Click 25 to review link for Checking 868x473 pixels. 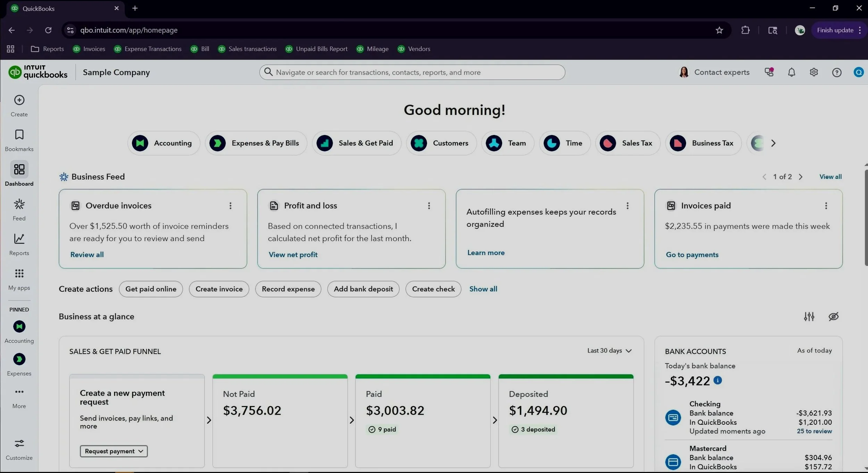pyautogui.click(x=814, y=431)
